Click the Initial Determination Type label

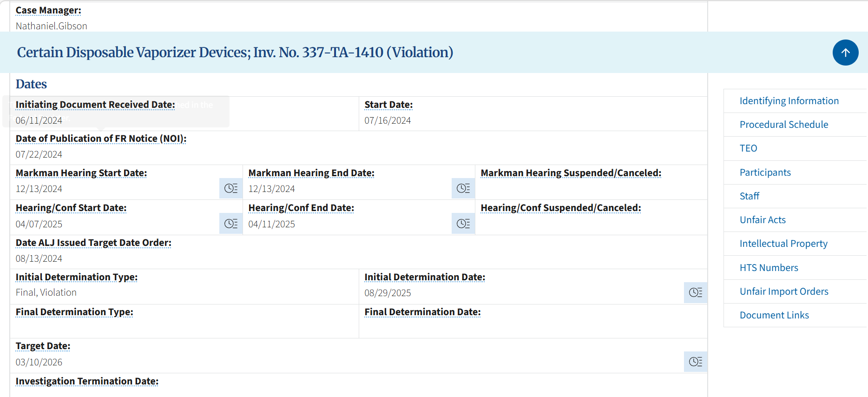77,277
